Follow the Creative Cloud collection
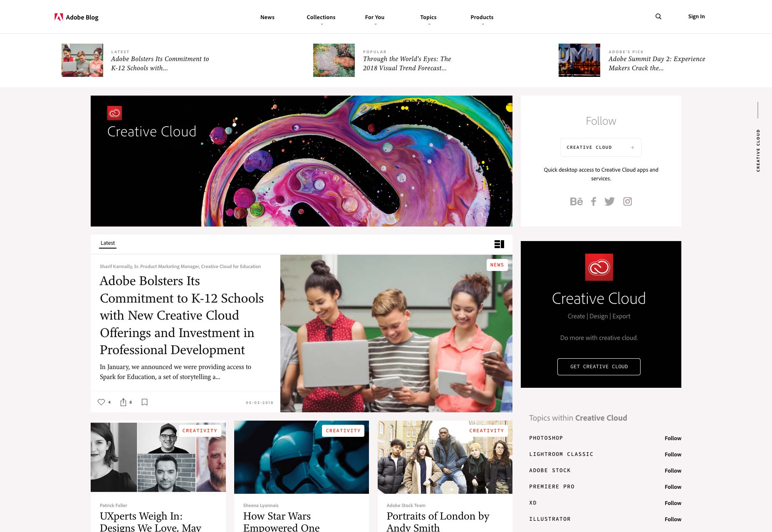This screenshot has height=532, width=772. [x=601, y=148]
